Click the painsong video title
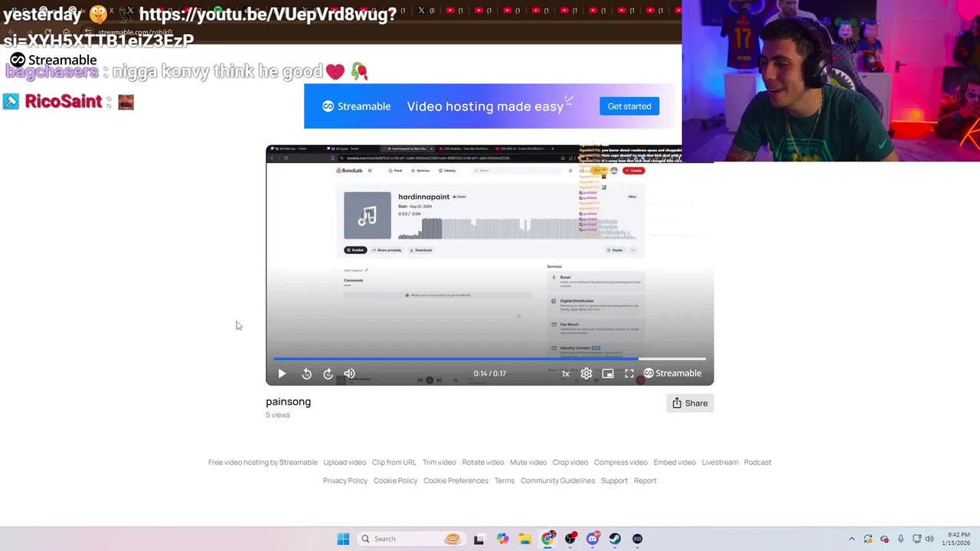Viewport: 980px width, 551px height. click(x=289, y=402)
